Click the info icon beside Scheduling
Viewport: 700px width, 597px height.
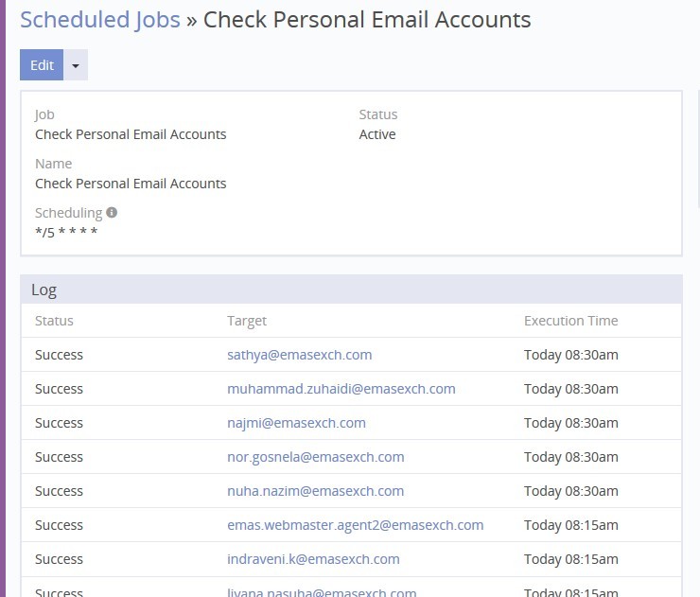pos(112,213)
